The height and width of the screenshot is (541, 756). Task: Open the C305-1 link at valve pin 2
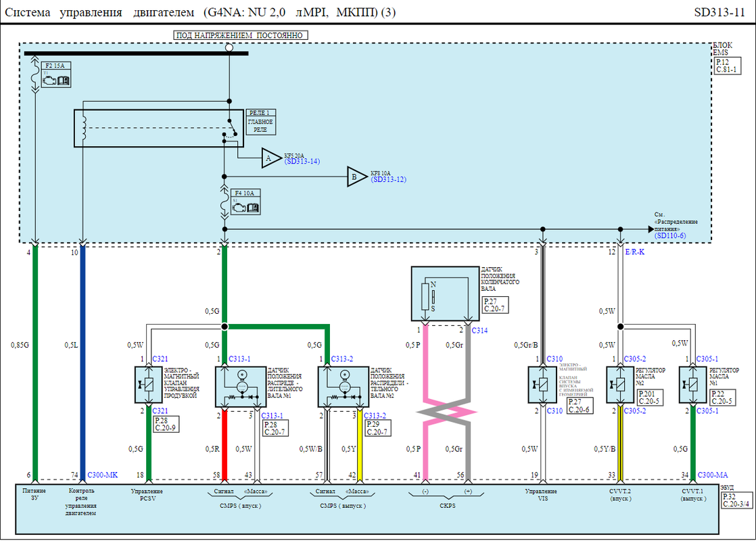pos(707,410)
